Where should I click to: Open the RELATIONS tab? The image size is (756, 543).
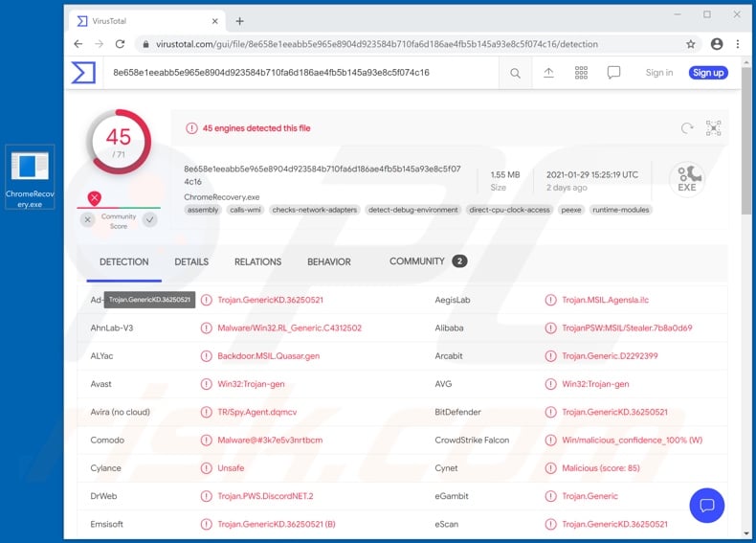pyautogui.click(x=258, y=262)
